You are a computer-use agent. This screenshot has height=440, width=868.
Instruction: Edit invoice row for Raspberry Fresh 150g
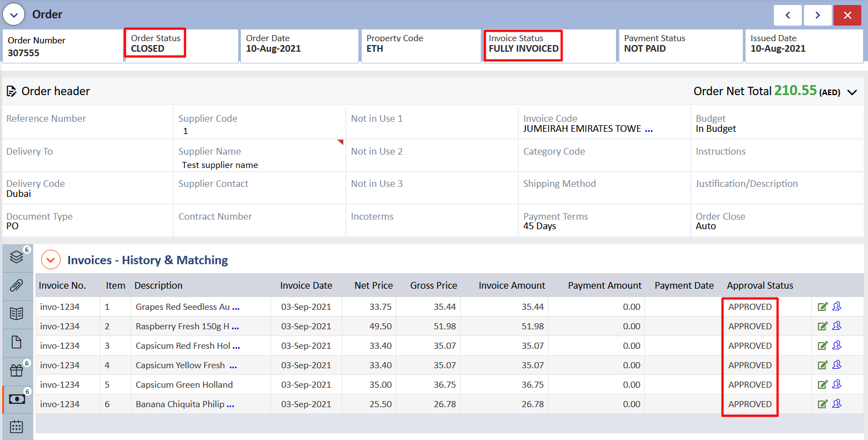(x=823, y=326)
